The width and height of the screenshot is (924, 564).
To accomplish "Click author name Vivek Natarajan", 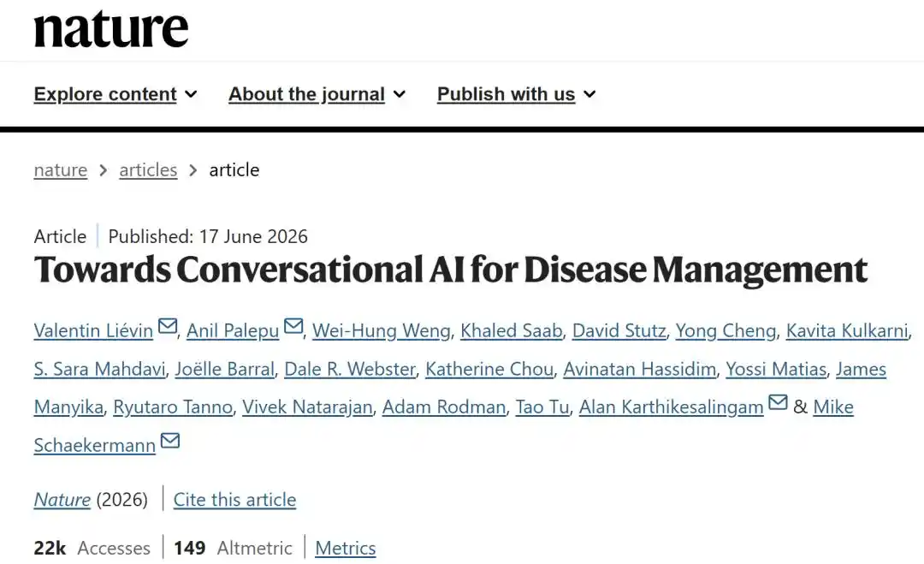I will point(307,407).
